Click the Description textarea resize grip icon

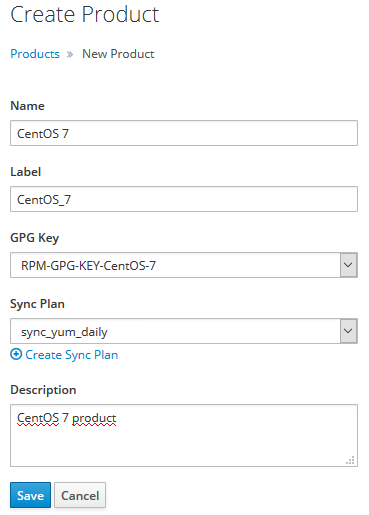tap(350, 460)
